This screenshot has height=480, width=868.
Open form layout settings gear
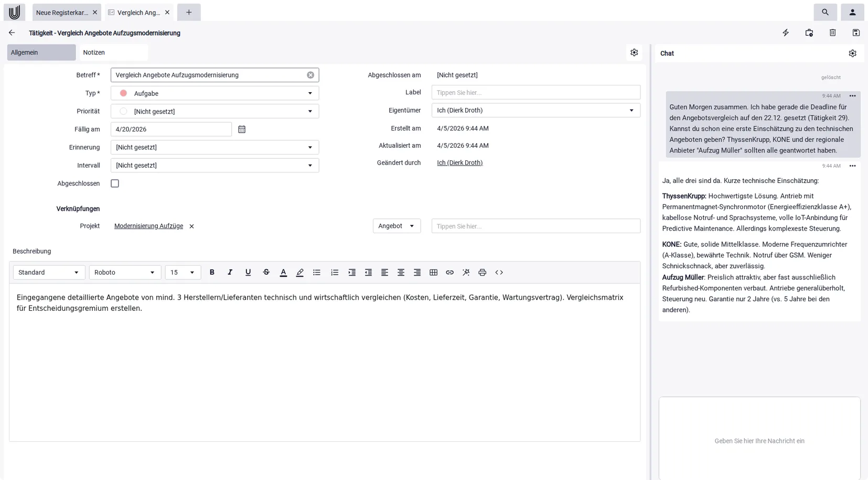pyautogui.click(x=634, y=52)
